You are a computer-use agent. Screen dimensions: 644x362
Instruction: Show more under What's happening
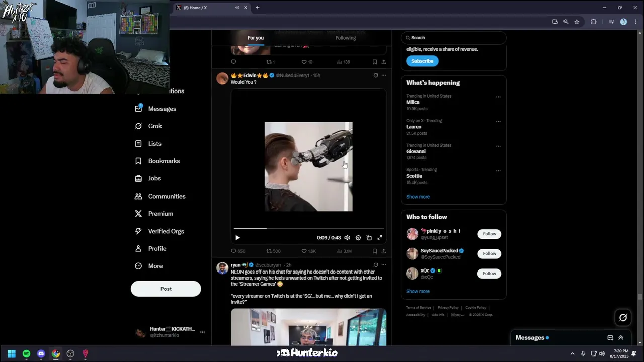[x=418, y=197]
